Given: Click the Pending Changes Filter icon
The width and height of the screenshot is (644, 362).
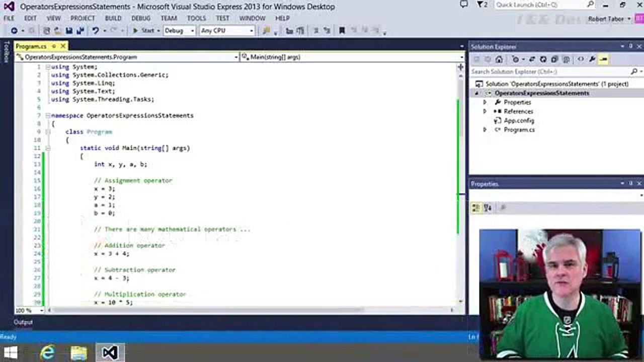Looking at the screenshot, I should pyautogui.click(x=515, y=59).
